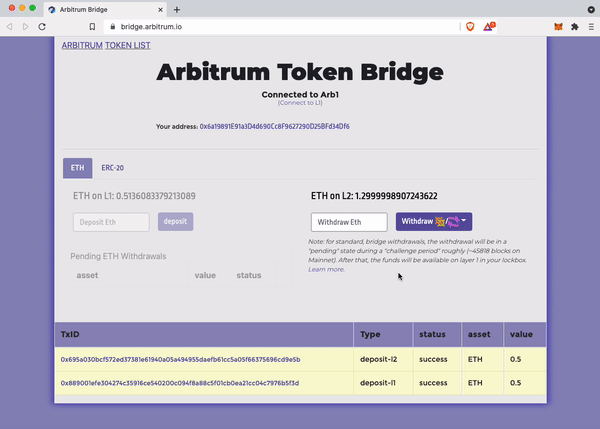Open the Learn more link
Viewport: 600px width, 429px height.
click(326, 269)
